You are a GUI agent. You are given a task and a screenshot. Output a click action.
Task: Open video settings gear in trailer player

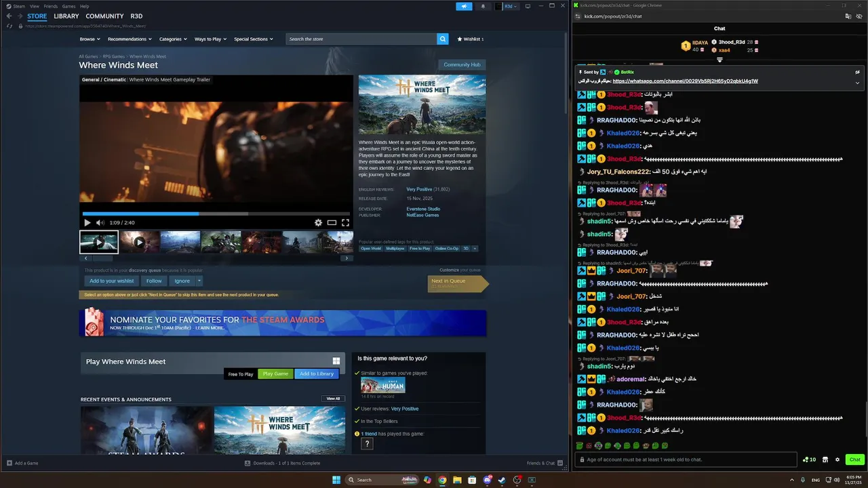point(318,222)
